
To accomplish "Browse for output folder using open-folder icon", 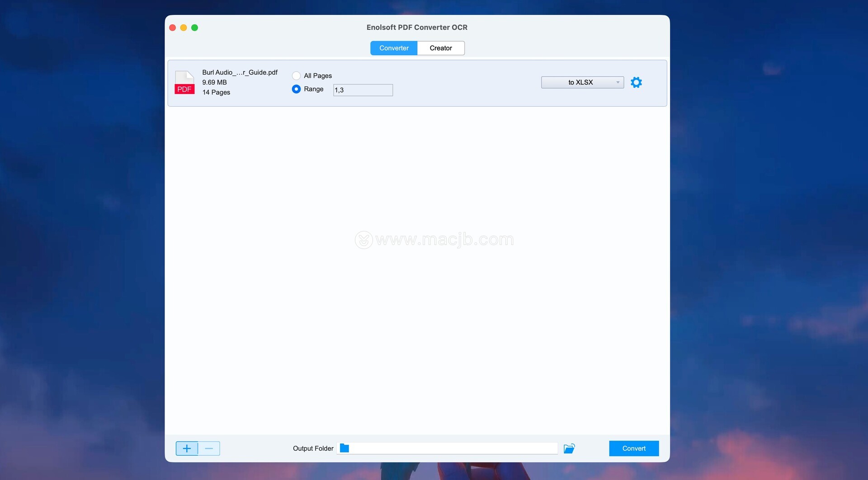I will point(569,448).
